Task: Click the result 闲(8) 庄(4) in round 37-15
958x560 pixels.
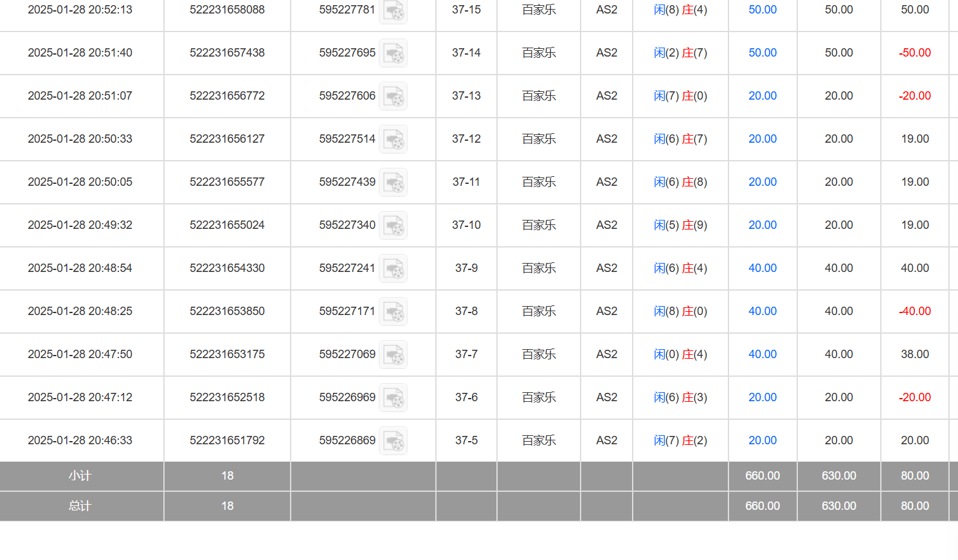Action: [x=680, y=10]
